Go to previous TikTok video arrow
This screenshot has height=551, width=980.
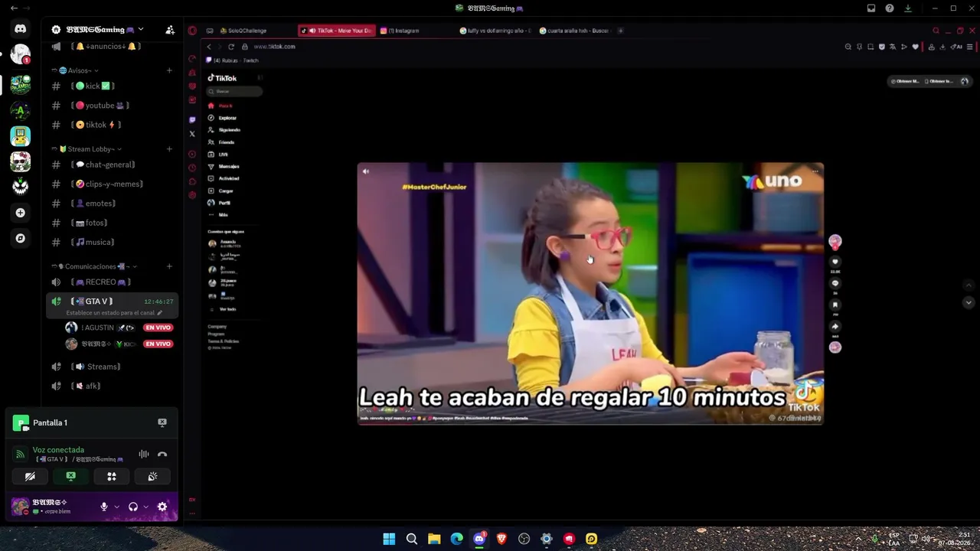click(x=969, y=285)
